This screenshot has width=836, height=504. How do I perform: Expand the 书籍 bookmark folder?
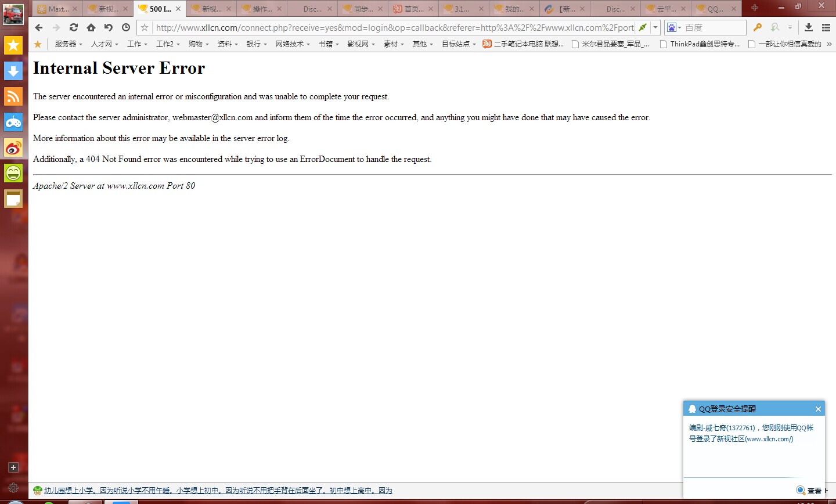click(329, 44)
